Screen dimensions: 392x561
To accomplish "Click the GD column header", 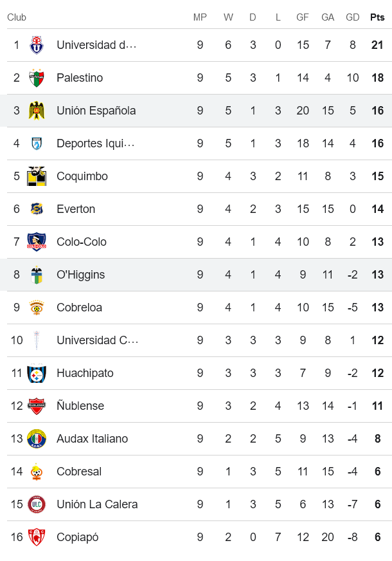I will [352, 17].
